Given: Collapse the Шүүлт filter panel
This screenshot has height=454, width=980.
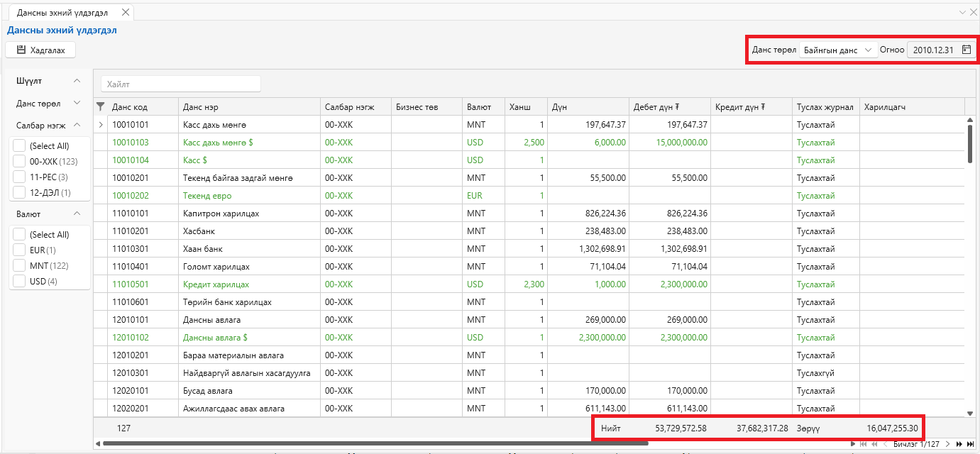Looking at the screenshot, I should coord(77,81).
